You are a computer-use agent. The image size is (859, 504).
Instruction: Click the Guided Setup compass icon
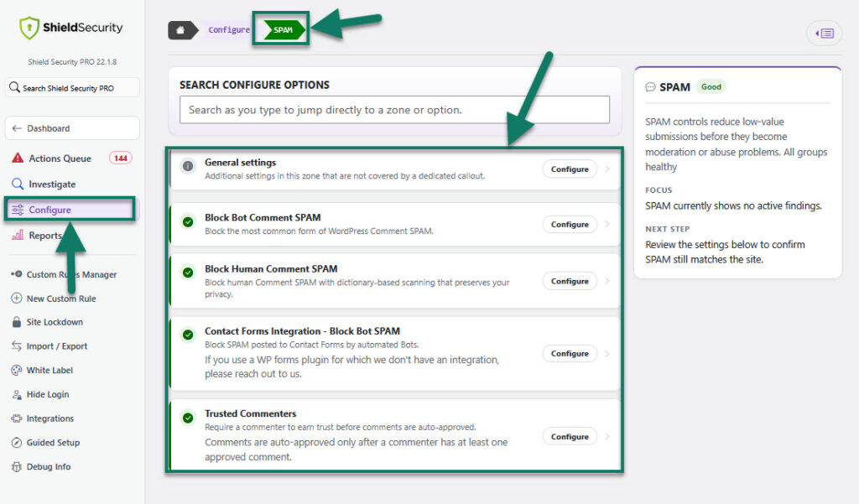point(17,442)
